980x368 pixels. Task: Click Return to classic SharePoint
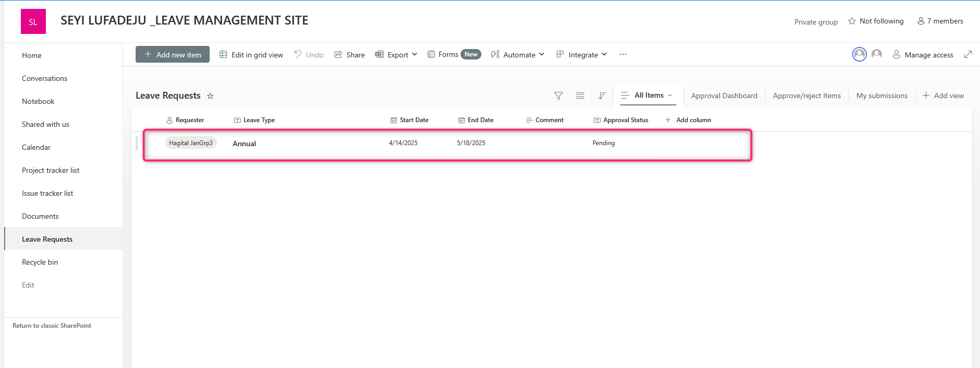coord(52,326)
